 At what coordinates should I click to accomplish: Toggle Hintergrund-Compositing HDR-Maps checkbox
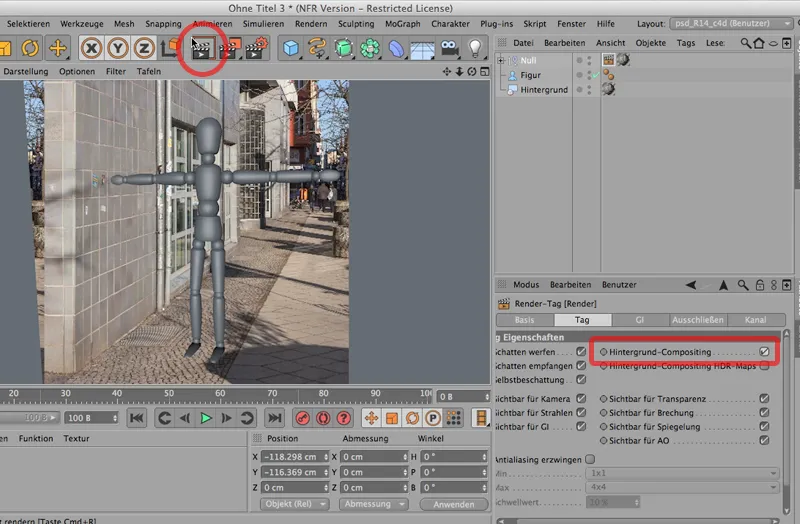[764, 367]
